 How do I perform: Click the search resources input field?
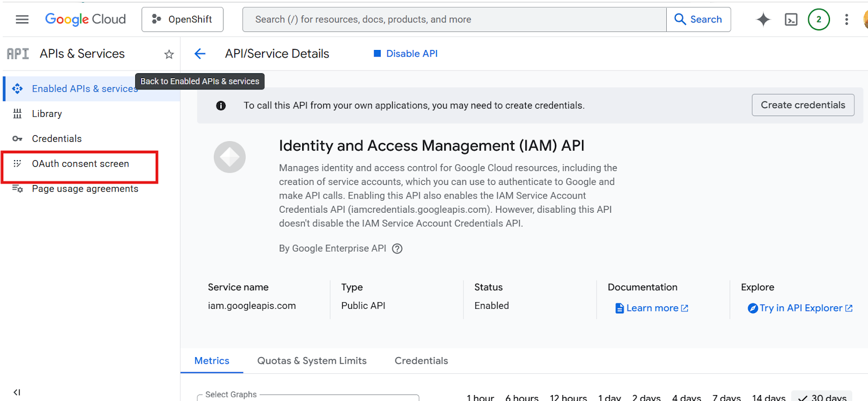(454, 20)
